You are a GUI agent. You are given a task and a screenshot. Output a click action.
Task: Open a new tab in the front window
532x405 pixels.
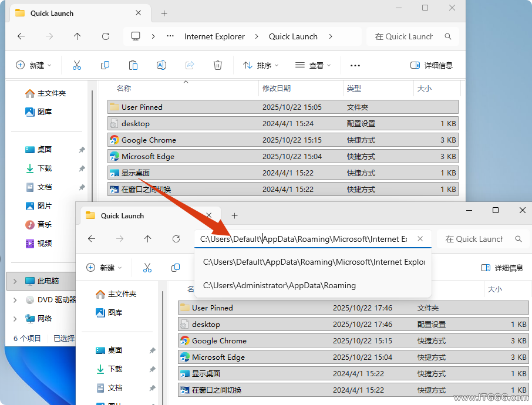(234, 215)
